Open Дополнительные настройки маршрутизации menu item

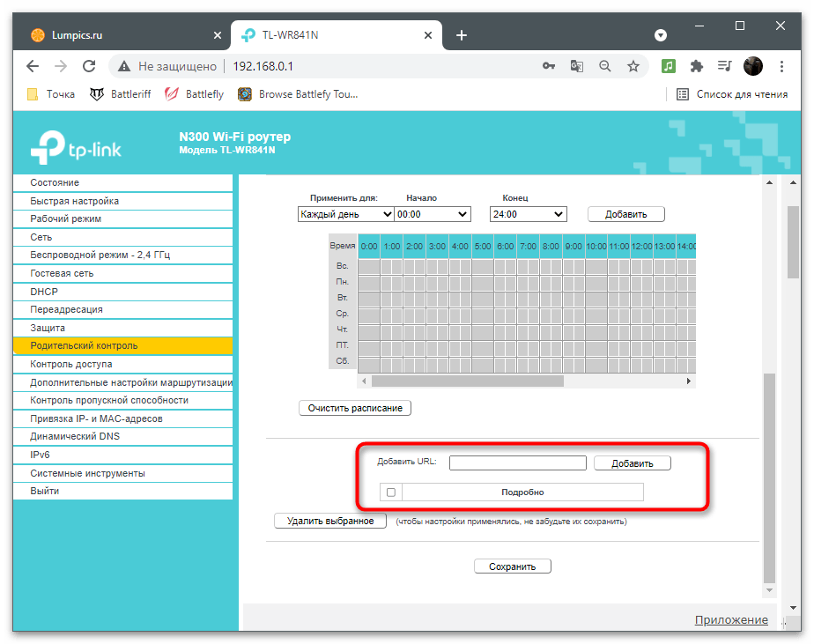(x=122, y=382)
